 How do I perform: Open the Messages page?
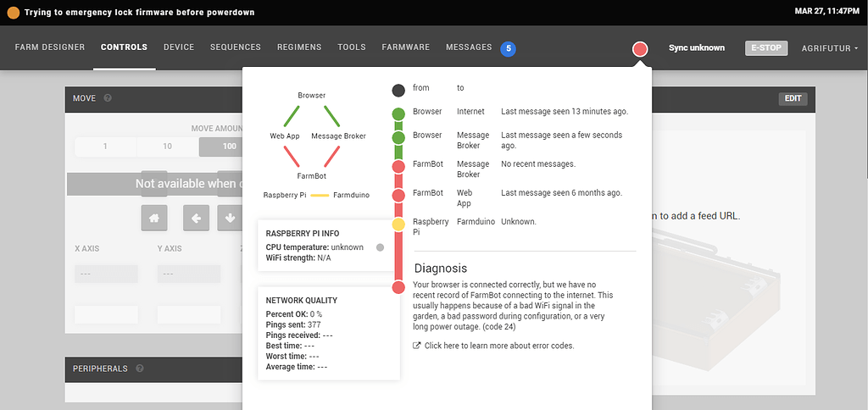coord(469,47)
